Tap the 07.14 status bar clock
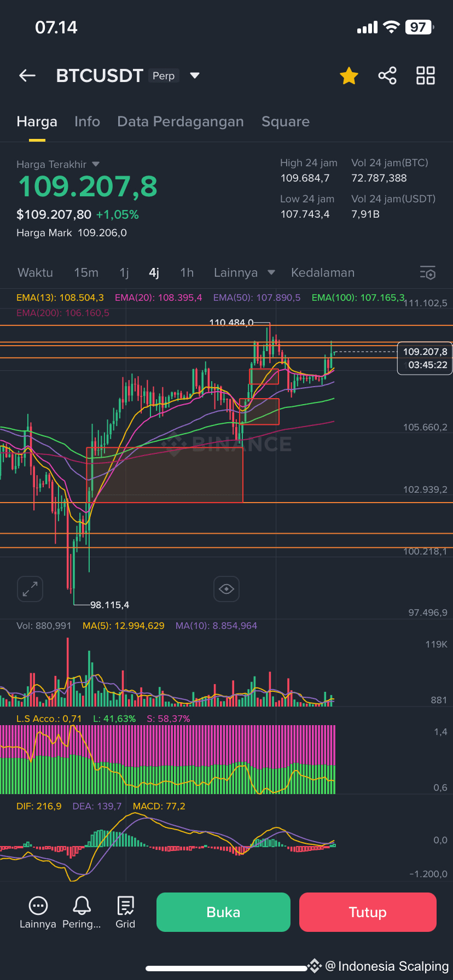This screenshot has height=980, width=453. tap(56, 27)
